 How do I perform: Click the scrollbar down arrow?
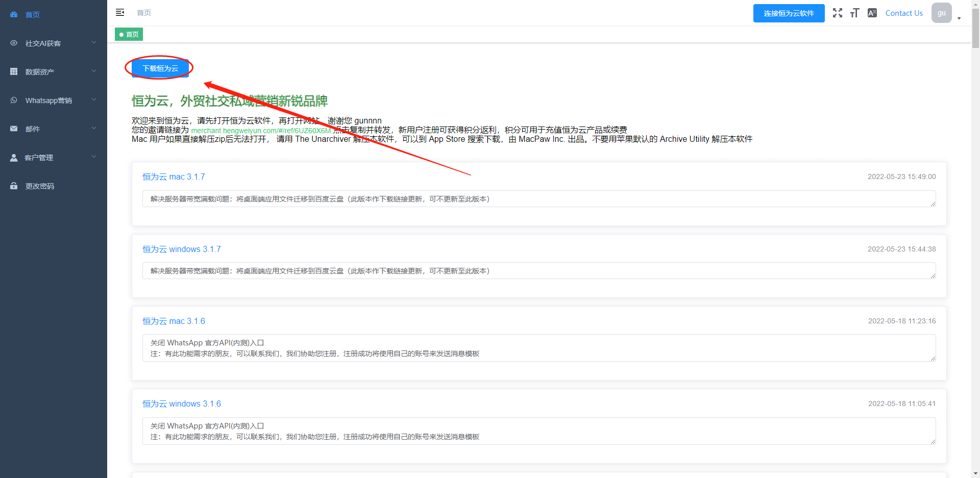[975, 473]
